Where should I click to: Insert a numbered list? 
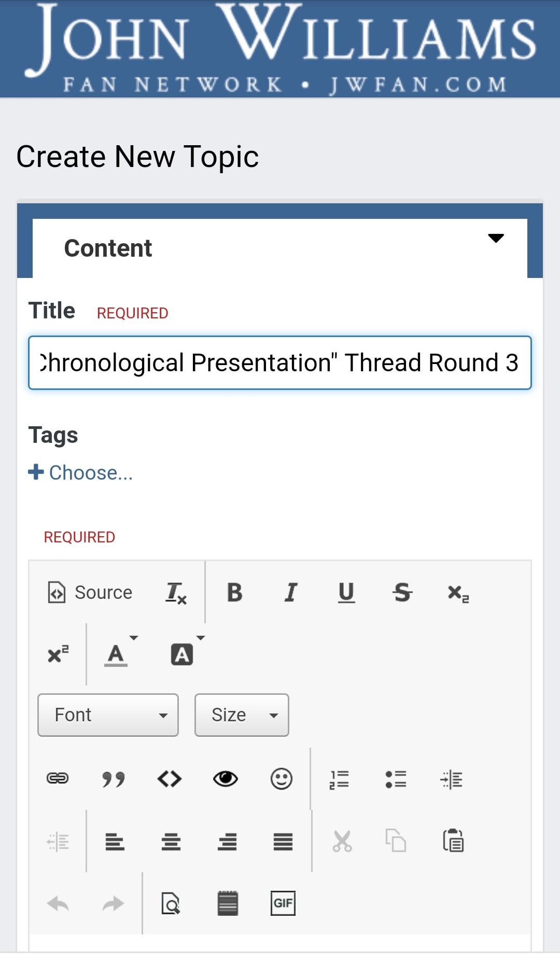(339, 778)
